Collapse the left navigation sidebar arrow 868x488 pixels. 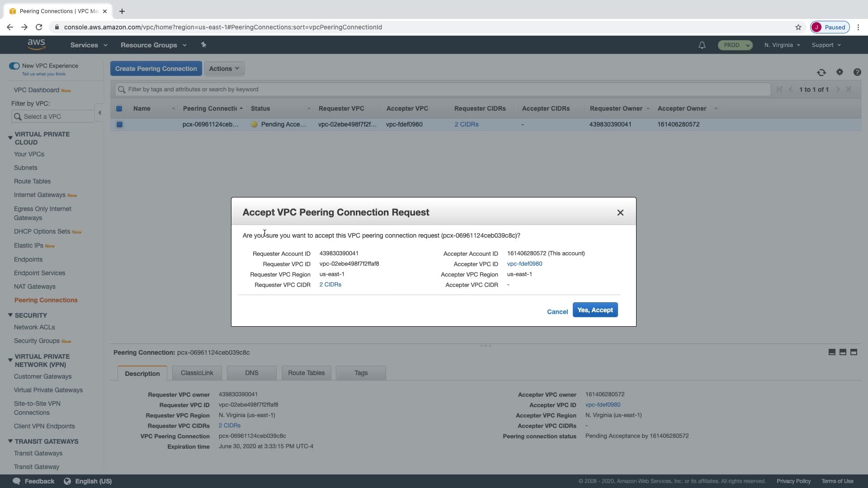[x=99, y=113]
